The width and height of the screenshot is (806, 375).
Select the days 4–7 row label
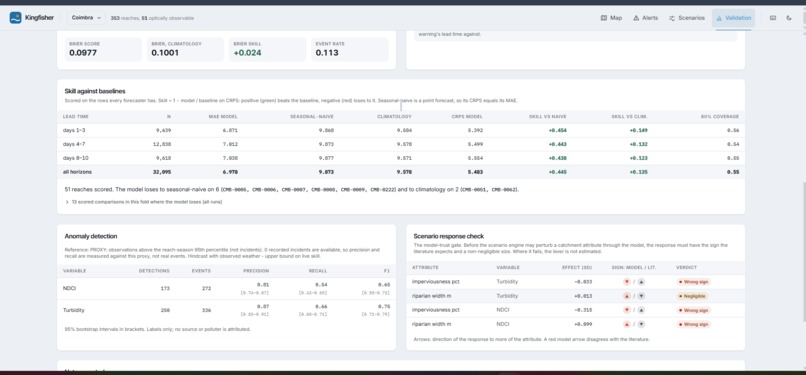(74, 144)
